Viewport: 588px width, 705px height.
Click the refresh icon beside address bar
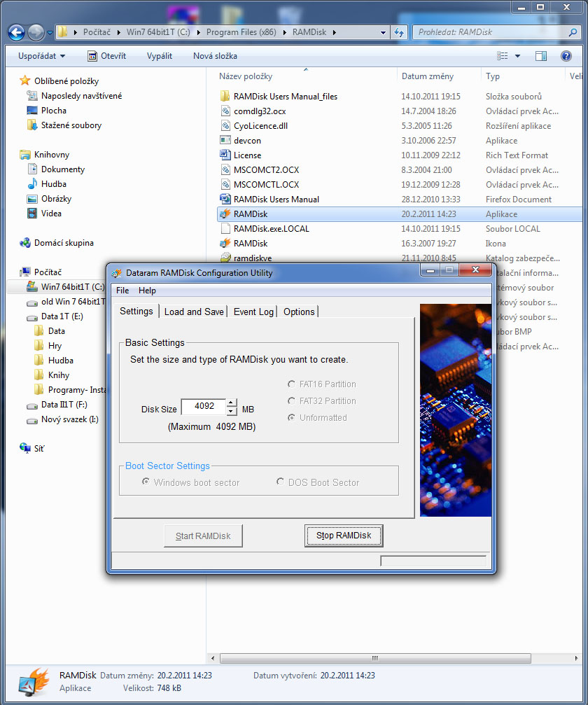pyautogui.click(x=399, y=32)
